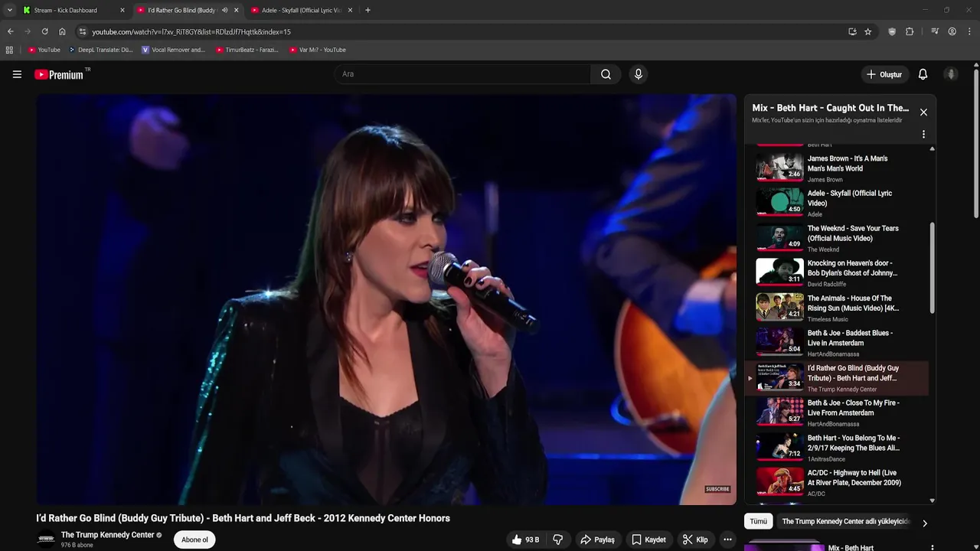Screen dimensions: 980x551
Task: Open the YouTube guide hamburger menu
Action: pyautogui.click(x=17, y=74)
